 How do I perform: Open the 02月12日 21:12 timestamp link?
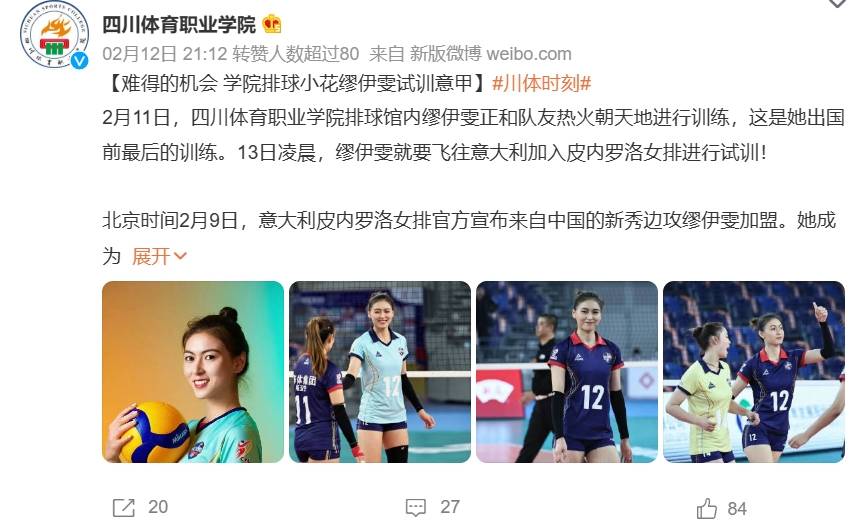coord(165,54)
